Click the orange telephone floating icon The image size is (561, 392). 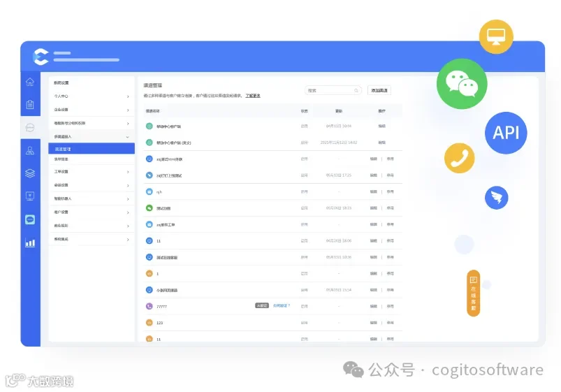460,158
